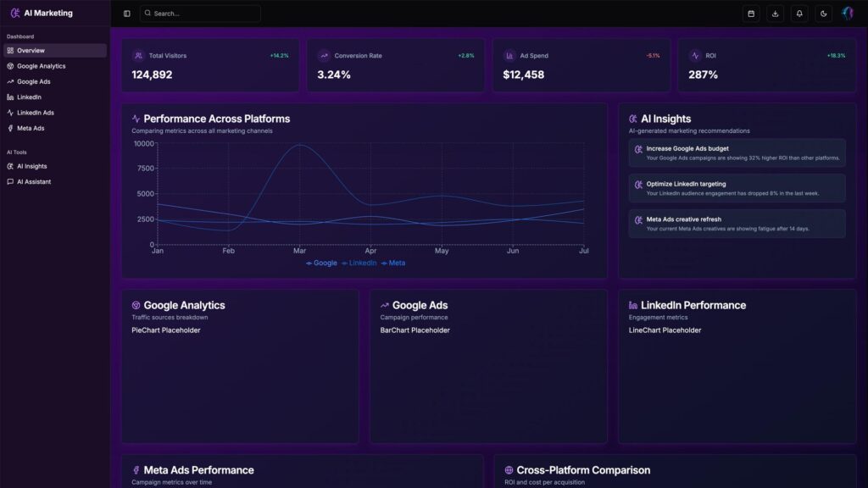This screenshot has height=488, width=868.
Task: Select the Optimize LinkedIn targeting insight
Action: point(737,188)
